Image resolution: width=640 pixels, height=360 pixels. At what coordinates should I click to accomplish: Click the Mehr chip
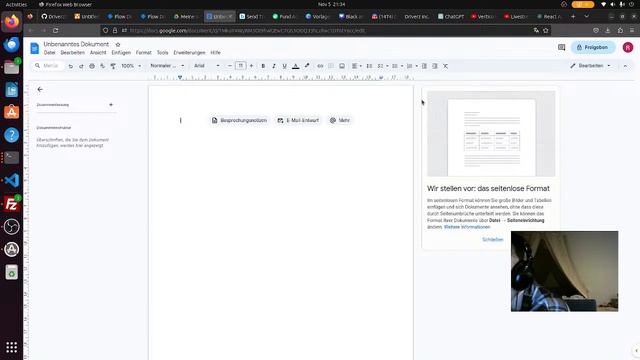[340, 120]
